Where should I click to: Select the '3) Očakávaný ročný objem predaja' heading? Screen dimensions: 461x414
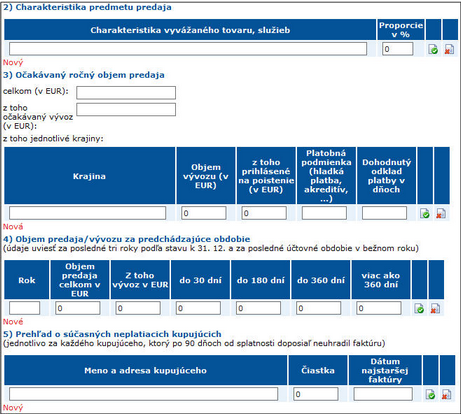[84, 75]
